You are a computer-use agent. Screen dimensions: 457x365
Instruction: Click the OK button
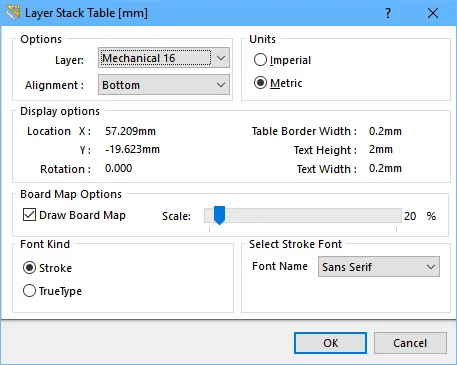click(x=330, y=343)
